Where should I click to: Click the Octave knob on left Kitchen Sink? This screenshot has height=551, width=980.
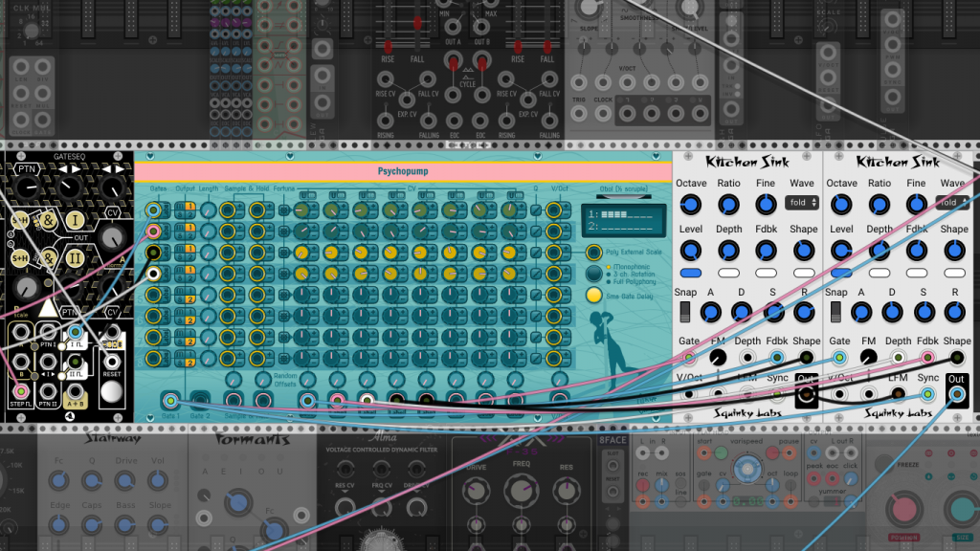(x=690, y=205)
